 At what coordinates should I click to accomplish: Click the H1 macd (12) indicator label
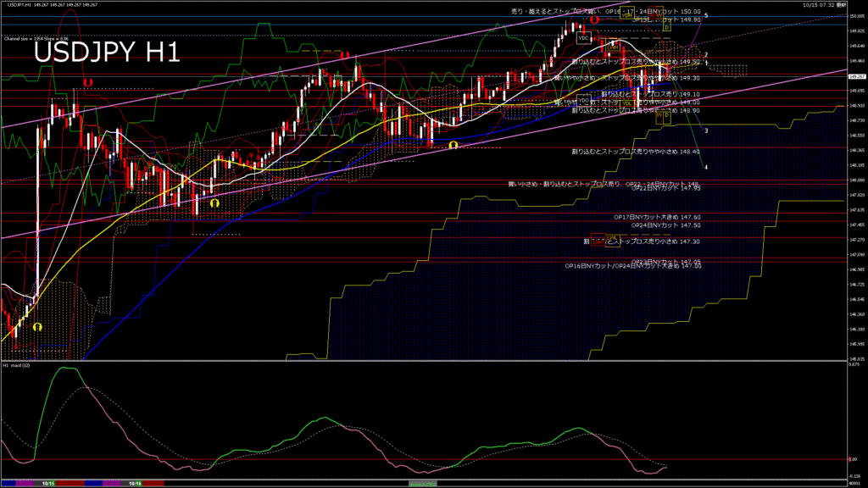tap(17, 365)
